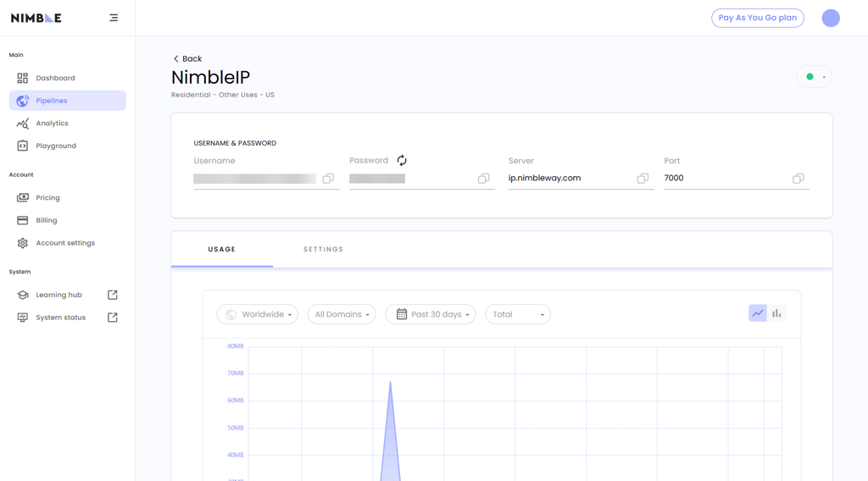Screen dimensions: 868x481
Task: Collapse sidebar with hamburger menu icon
Action: (114, 18)
